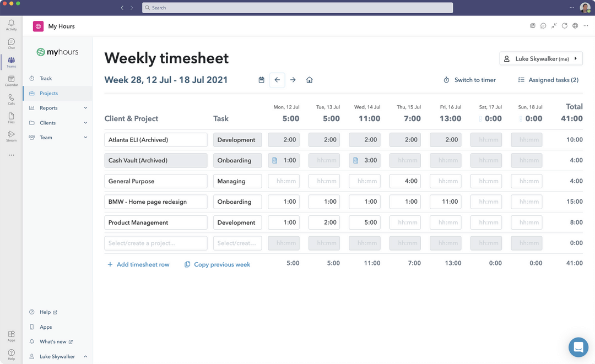595x364 pixels.
Task: Click the Teams search bar
Action: pos(298,7)
